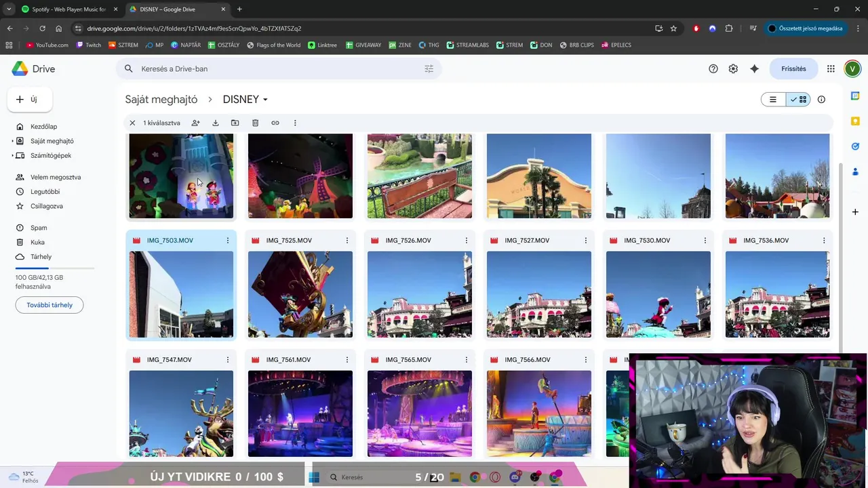
Task: Open more options for IMG_7503.MOV
Action: pyautogui.click(x=227, y=241)
